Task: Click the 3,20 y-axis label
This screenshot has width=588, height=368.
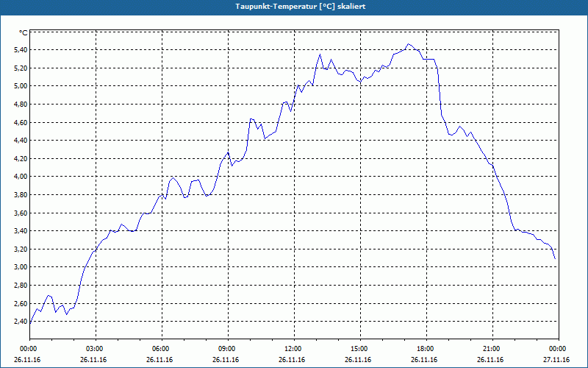Action: coord(21,249)
